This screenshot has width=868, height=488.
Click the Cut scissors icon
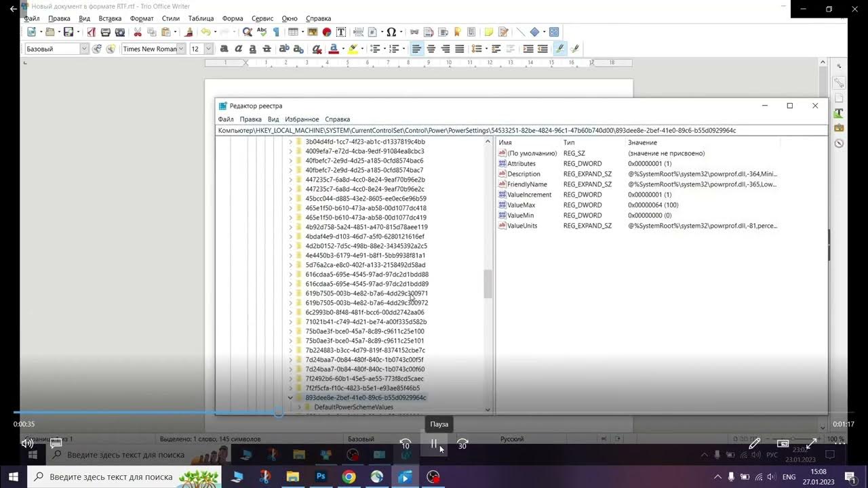138,32
